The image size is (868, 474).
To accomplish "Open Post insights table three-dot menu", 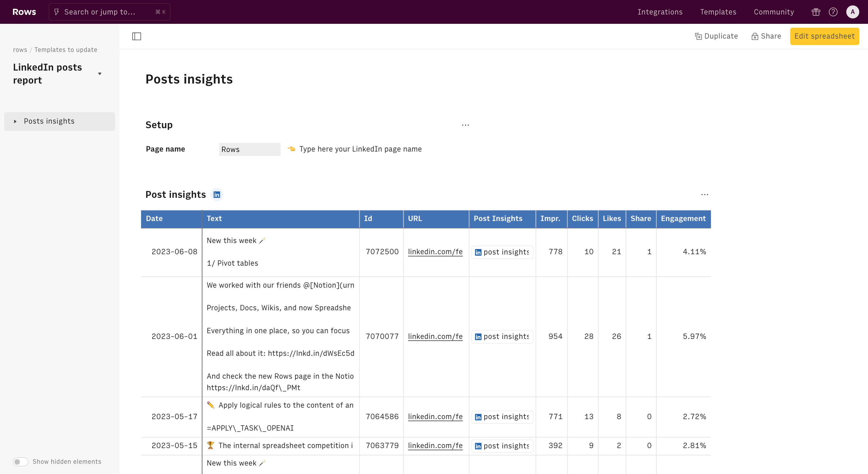I will click(x=705, y=194).
